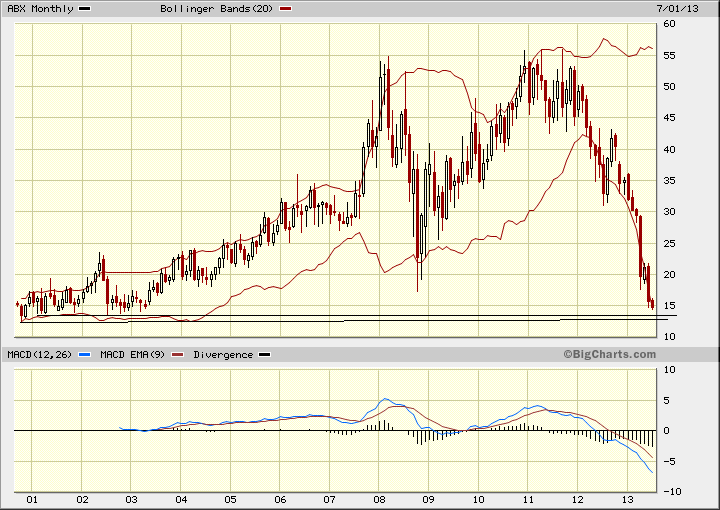The image size is (720, 510).
Task: Click the 10 year label on time axis
Action: (x=478, y=500)
